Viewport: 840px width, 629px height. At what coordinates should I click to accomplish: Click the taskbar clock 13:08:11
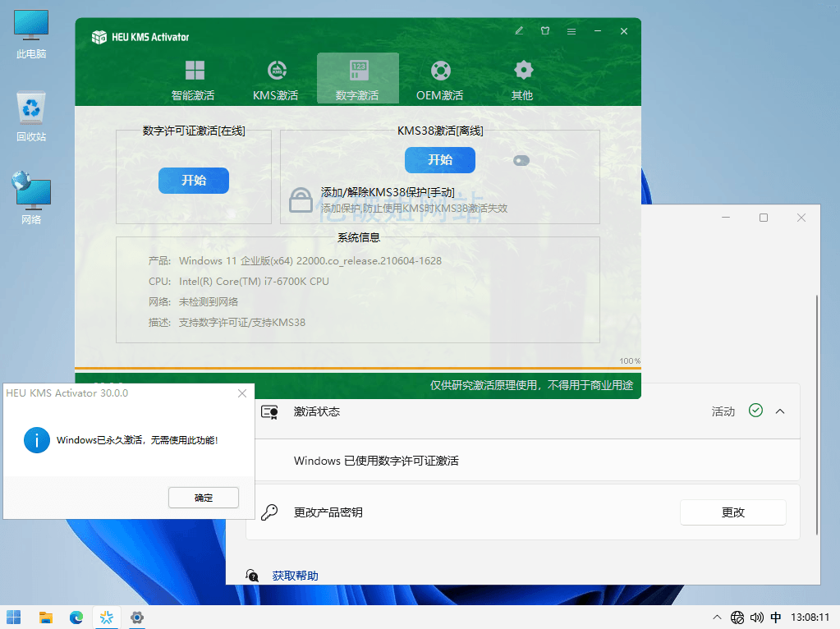pyautogui.click(x=810, y=618)
